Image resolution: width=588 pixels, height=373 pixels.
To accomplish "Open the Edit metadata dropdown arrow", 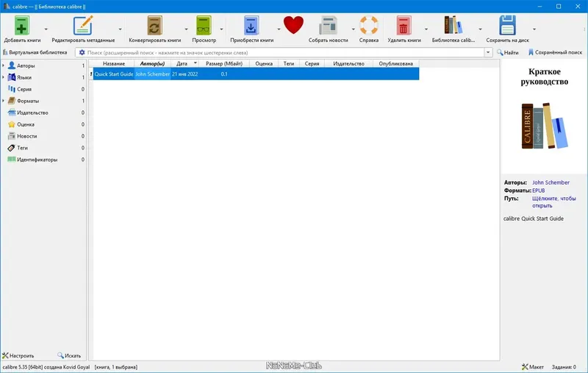I will 120,29.
